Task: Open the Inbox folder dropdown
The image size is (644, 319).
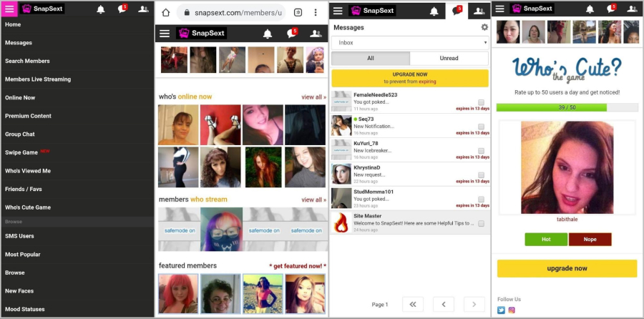Action: (410, 43)
